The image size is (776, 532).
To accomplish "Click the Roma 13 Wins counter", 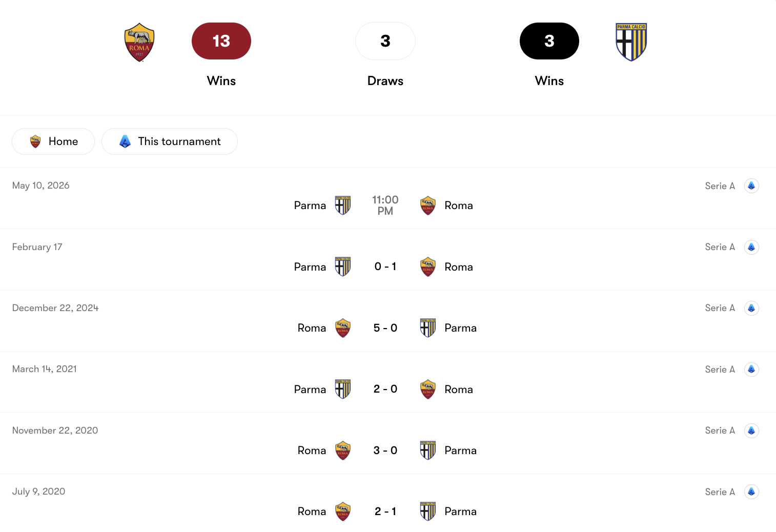I will point(221,41).
